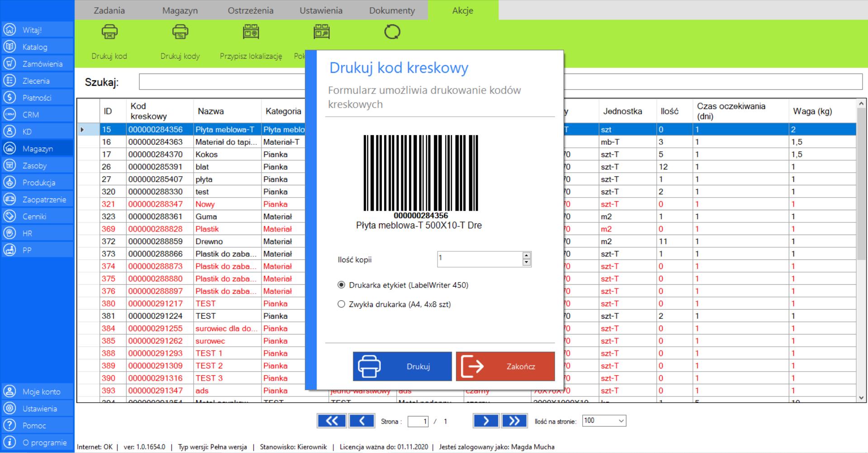Click the O programie info icon
Viewport: 868px width, 453px height.
point(9,442)
